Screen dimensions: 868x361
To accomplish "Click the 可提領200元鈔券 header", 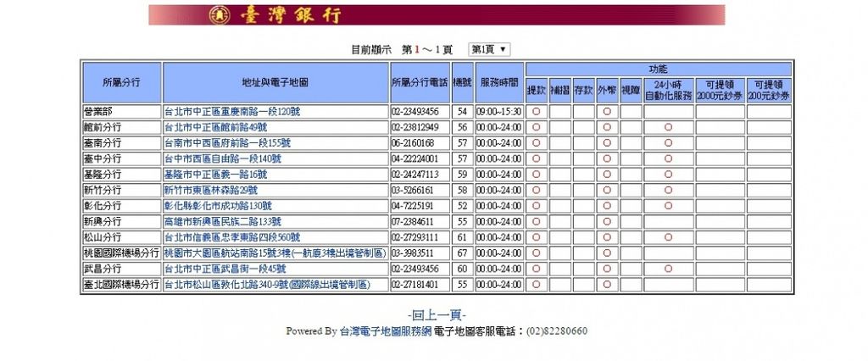I will (x=769, y=90).
